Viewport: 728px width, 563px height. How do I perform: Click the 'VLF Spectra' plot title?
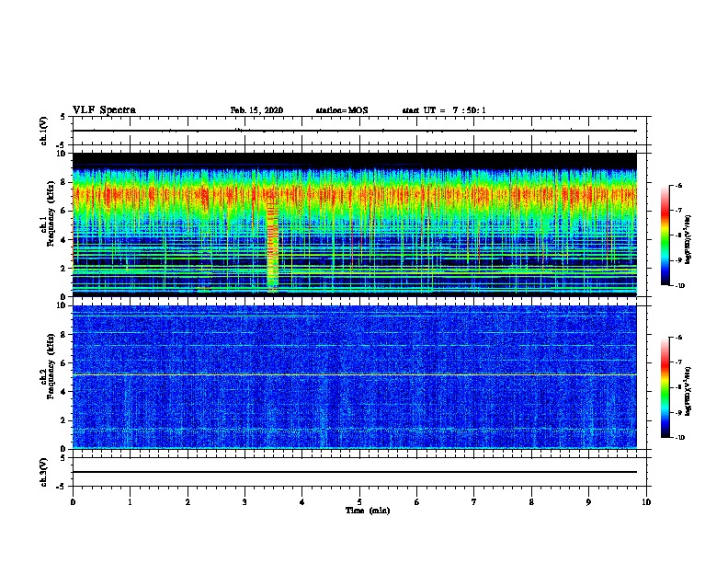[104, 110]
